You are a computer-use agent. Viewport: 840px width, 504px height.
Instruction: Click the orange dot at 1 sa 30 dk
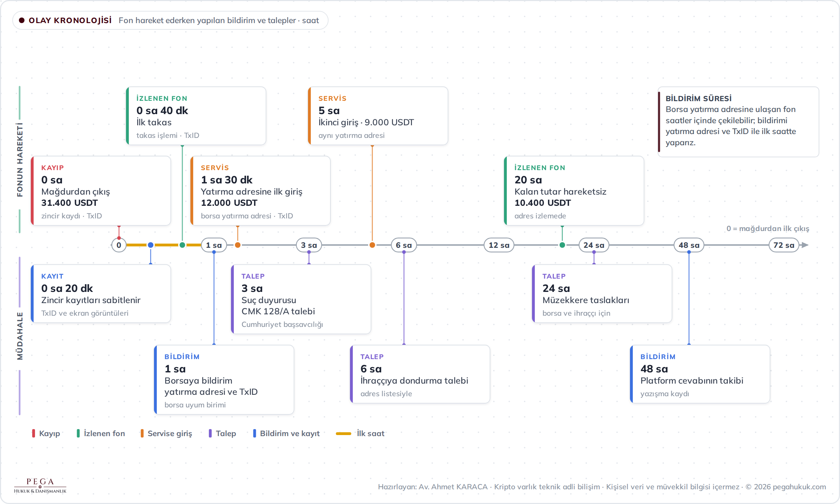pyautogui.click(x=238, y=245)
